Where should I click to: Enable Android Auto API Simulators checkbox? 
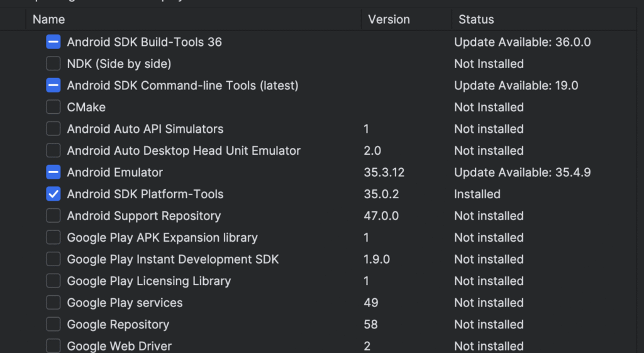(53, 129)
